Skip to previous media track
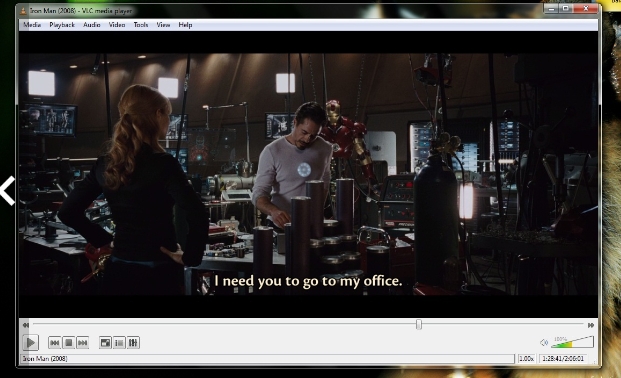The height and width of the screenshot is (378, 621). coord(55,343)
